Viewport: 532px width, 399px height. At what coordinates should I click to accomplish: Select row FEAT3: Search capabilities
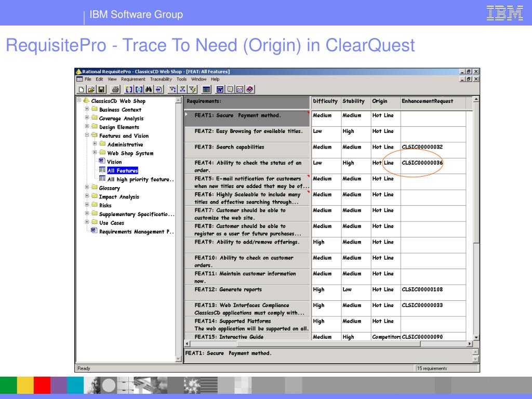click(247, 150)
